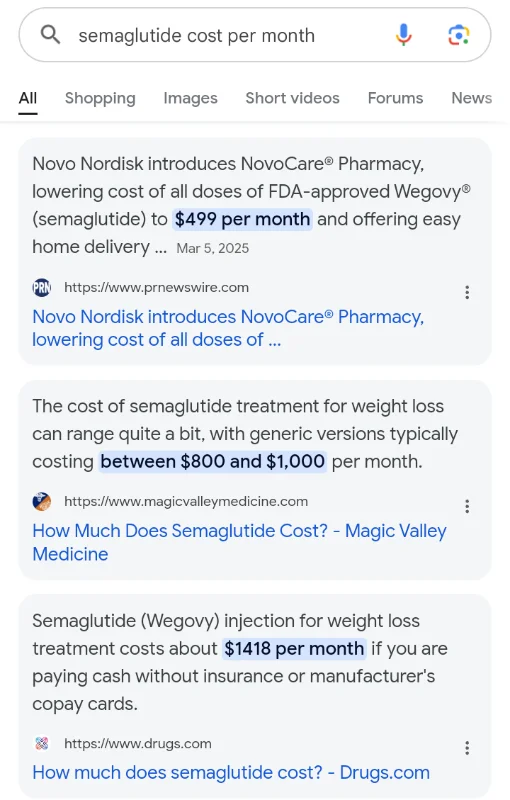Click the https://www.magicvalleymedicine.com URL text

(186, 502)
